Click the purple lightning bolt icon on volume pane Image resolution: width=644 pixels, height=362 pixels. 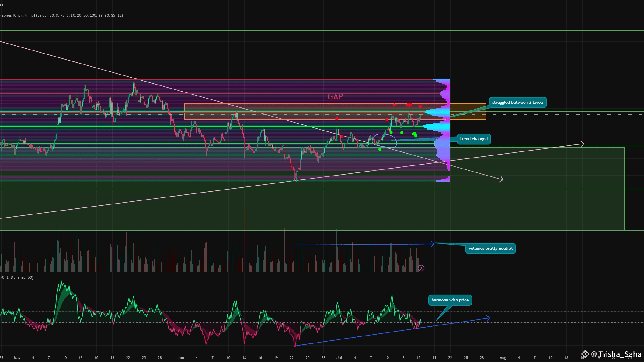tap(421, 268)
